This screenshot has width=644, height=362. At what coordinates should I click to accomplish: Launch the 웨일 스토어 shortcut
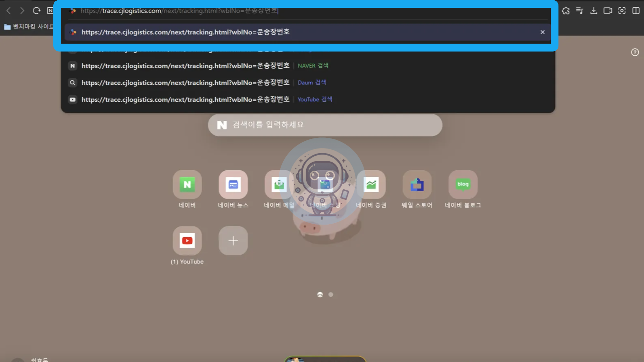coord(417,184)
